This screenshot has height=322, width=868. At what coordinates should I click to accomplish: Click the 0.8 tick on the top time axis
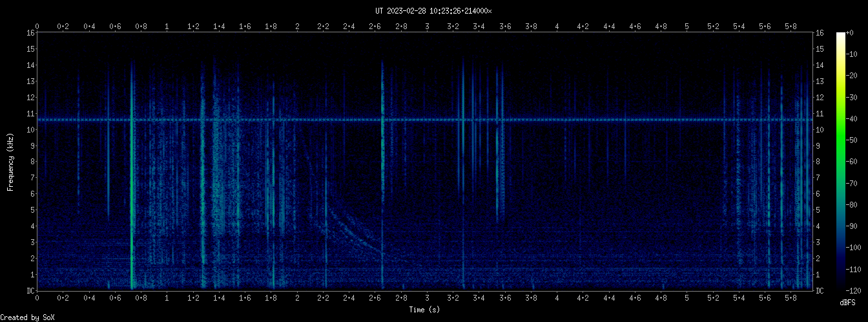[141, 26]
